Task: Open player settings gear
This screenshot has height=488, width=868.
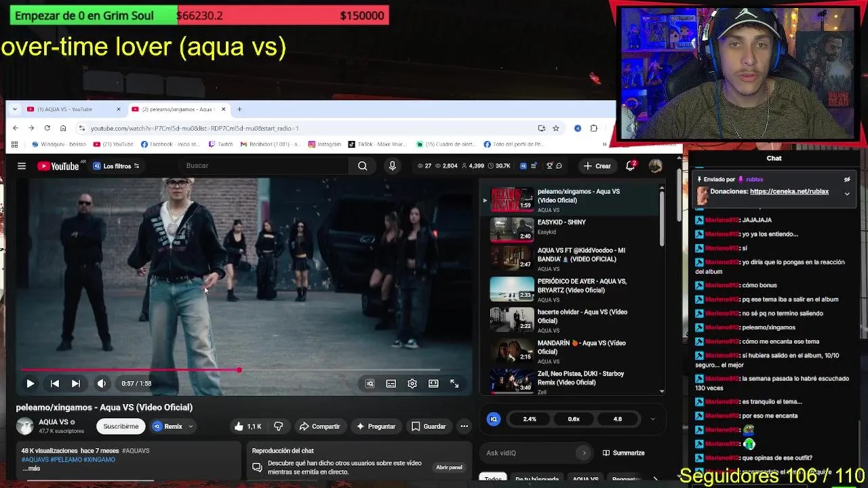Action: click(412, 384)
